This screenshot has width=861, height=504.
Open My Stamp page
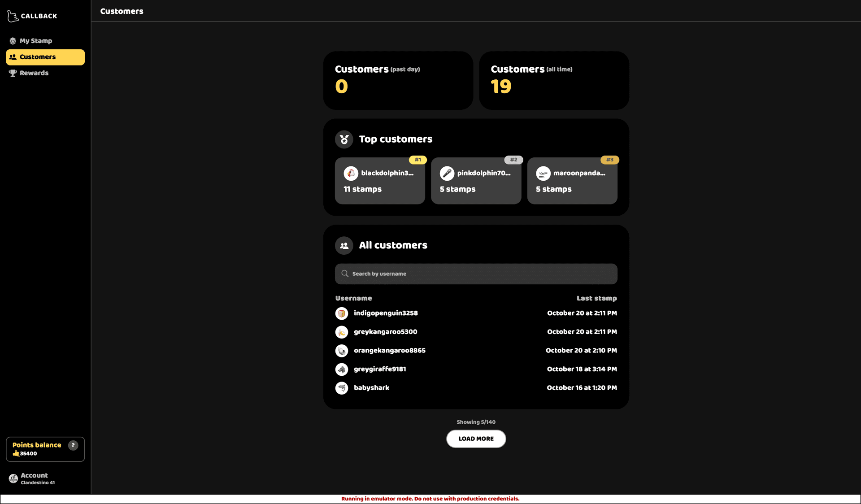click(x=45, y=41)
